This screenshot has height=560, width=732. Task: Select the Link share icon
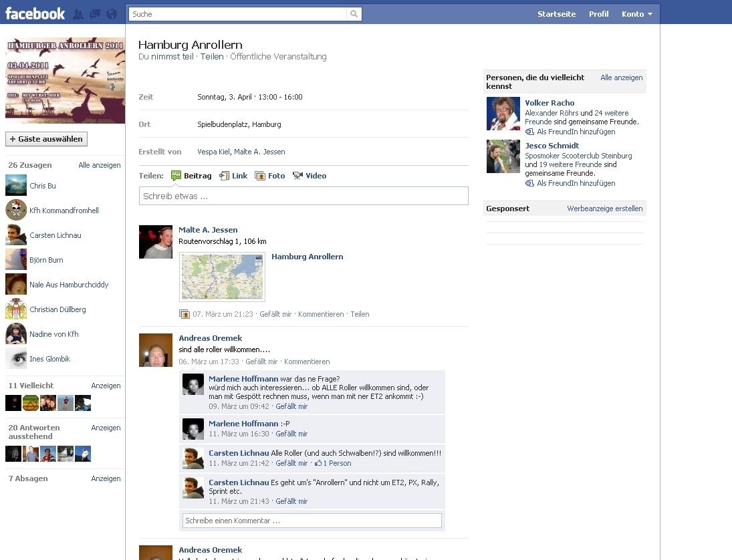click(225, 176)
